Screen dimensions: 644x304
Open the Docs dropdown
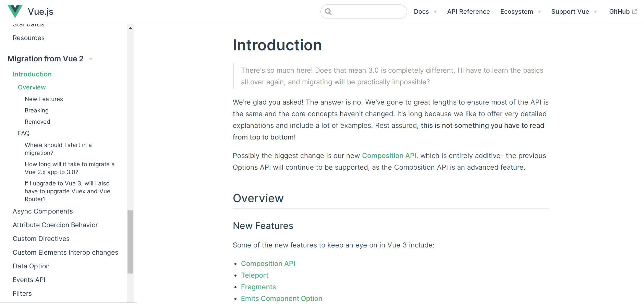(425, 11)
